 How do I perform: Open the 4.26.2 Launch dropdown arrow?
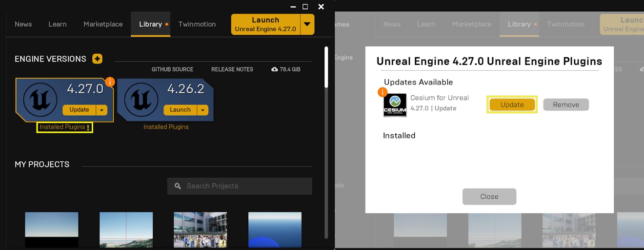coord(202,110)
